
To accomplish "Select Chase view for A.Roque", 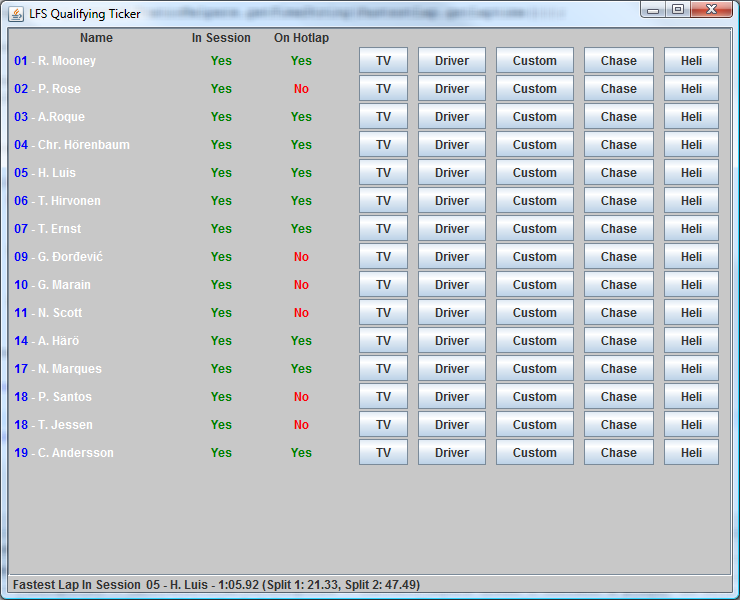I will pyautogui.click(x=619, y=117).
